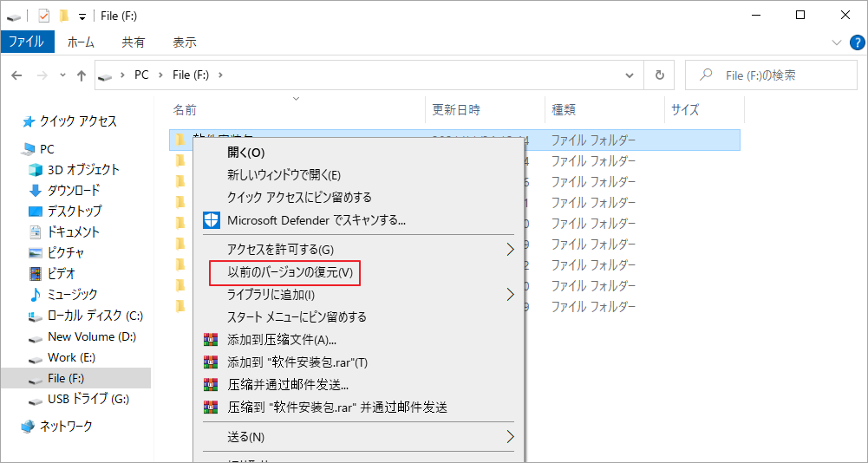Click the Back navigation arrow
Viewport: 868px width, 463px height.
(x=16, y=75)
